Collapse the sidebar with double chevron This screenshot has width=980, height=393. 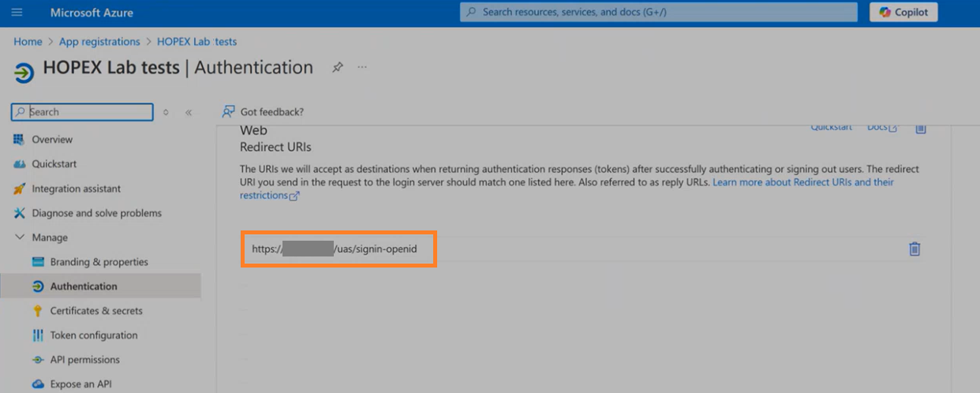tap(189, 112)
